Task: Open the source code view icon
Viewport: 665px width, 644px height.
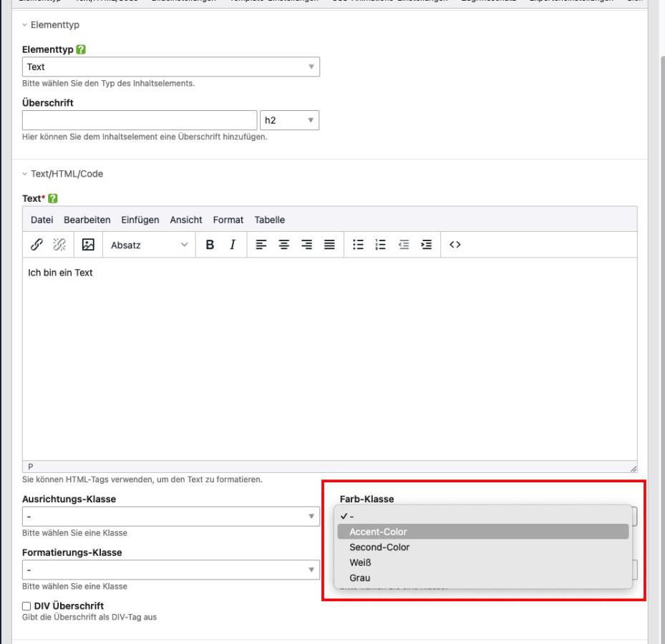Action: point(455,245)
